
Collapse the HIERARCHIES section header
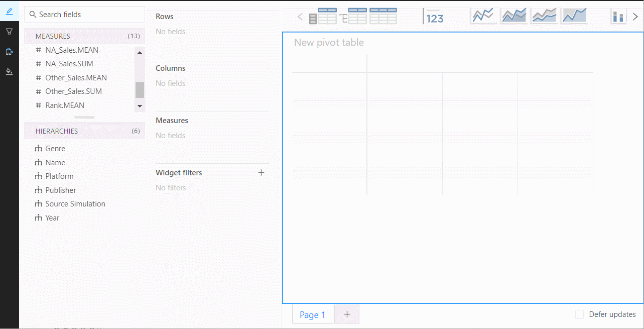84,131
